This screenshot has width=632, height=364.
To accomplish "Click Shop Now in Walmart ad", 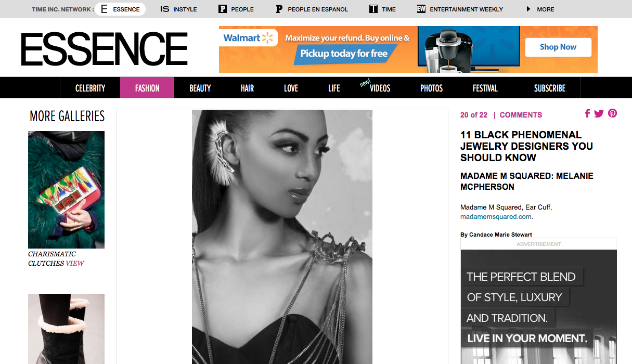I will 558,47.
